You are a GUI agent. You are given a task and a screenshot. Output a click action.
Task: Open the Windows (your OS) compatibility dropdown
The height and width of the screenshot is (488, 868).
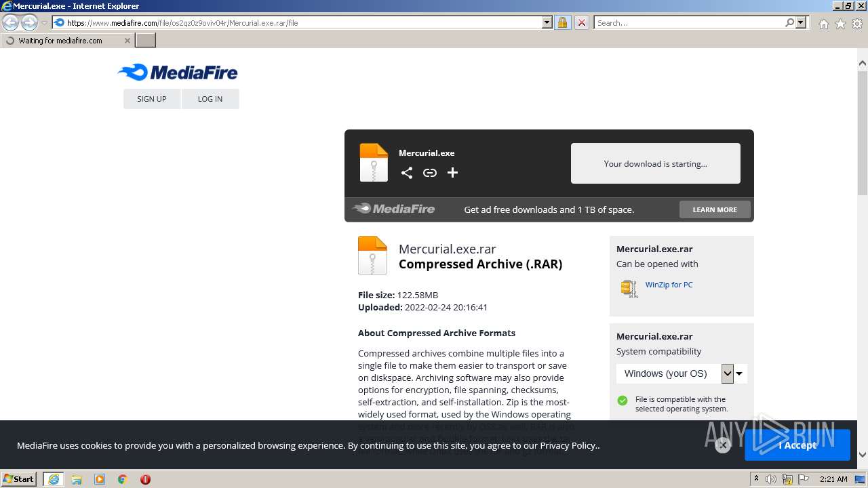pyautogui.click(x=682, y=373)
